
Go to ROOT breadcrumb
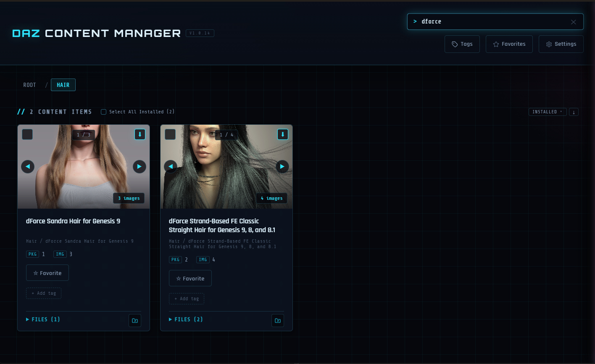click(29, 85)
